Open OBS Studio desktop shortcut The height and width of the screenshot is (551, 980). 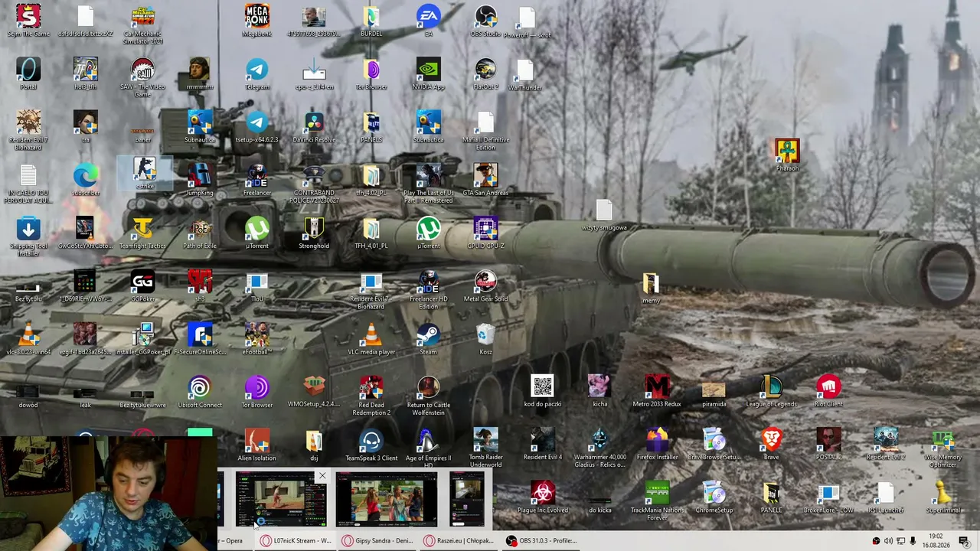[x=485, y=21]
